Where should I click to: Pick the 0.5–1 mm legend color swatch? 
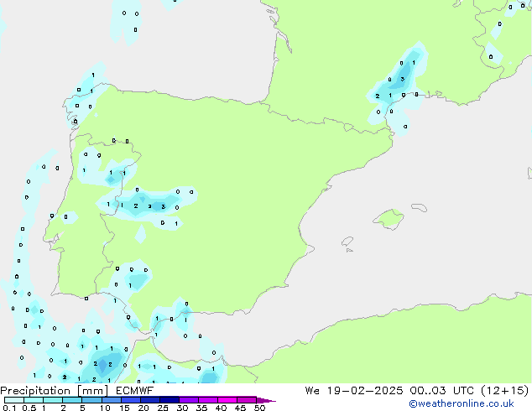(x=34, y=400)
